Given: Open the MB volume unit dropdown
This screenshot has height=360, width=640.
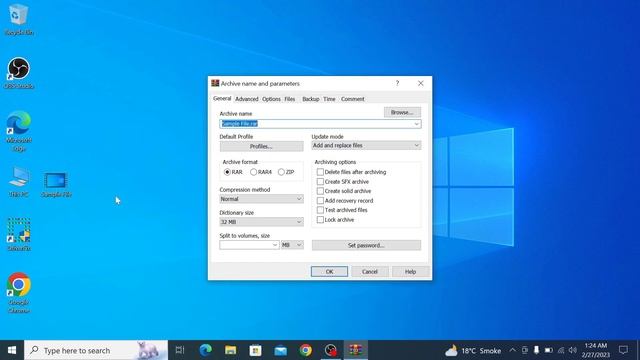Looking at the screenshot, I should pyautogui.click(x=292, y=245).
